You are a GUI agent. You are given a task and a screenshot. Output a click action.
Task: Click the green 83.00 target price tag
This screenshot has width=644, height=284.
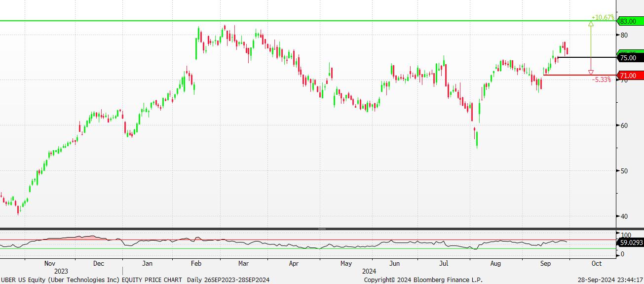(x=631, y=21)
